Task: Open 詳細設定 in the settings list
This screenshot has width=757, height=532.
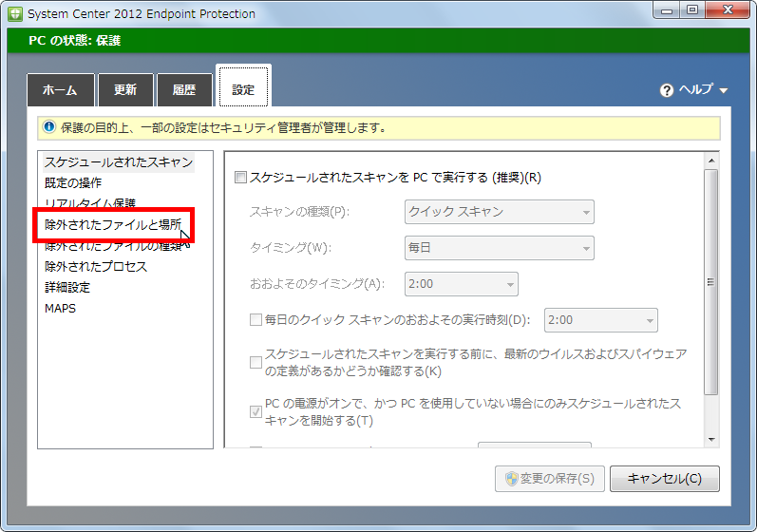Action: (67, 287)
